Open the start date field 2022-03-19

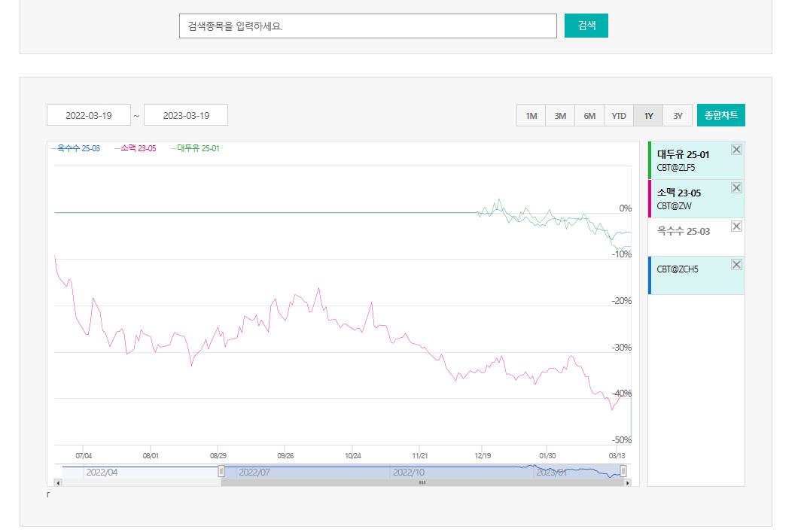pyautogui.click(x=89, y=115)
